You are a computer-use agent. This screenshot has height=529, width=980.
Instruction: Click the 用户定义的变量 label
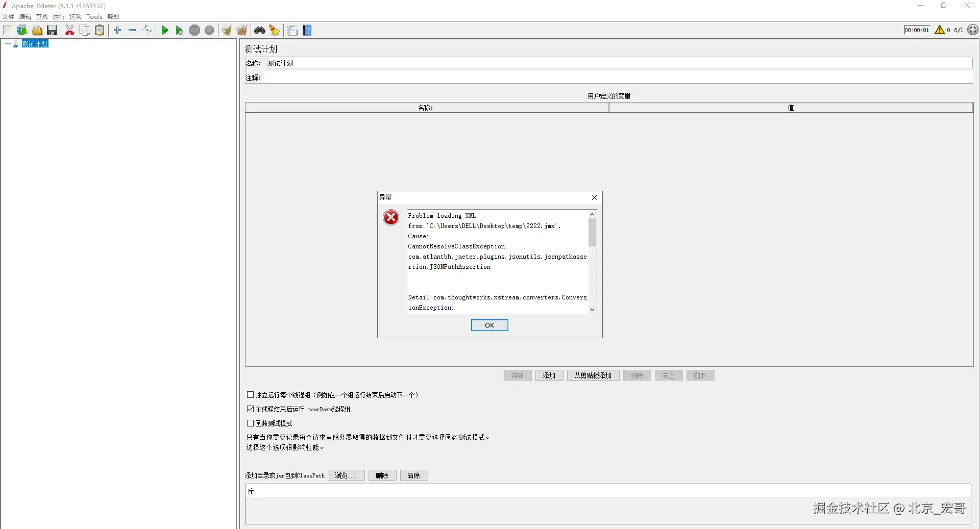click(609, 96)
